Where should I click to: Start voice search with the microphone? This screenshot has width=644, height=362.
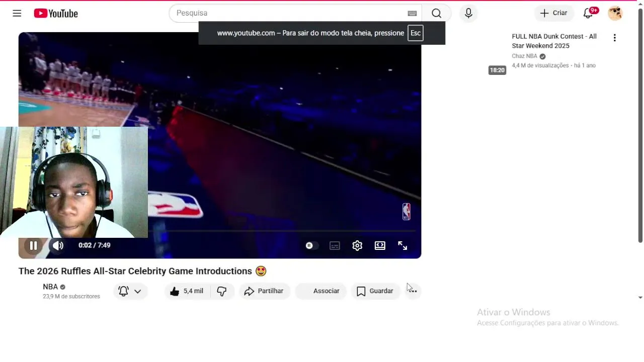pos(468,13)
